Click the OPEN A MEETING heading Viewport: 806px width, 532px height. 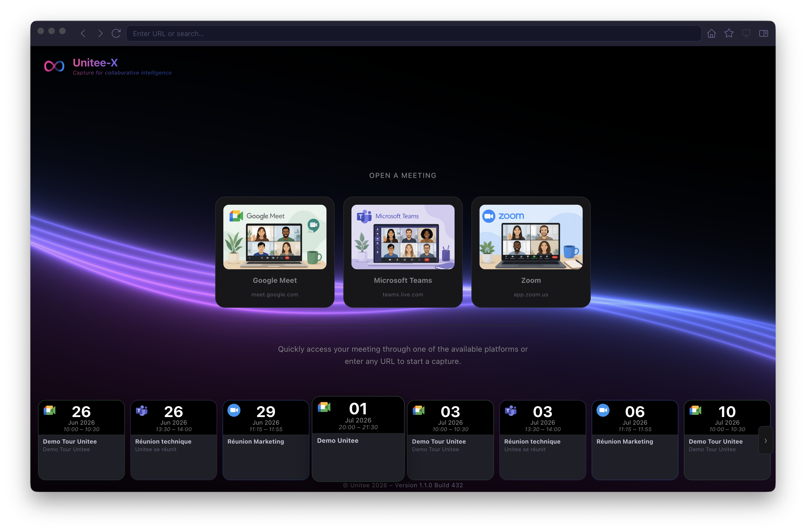(x=403, y=175)
